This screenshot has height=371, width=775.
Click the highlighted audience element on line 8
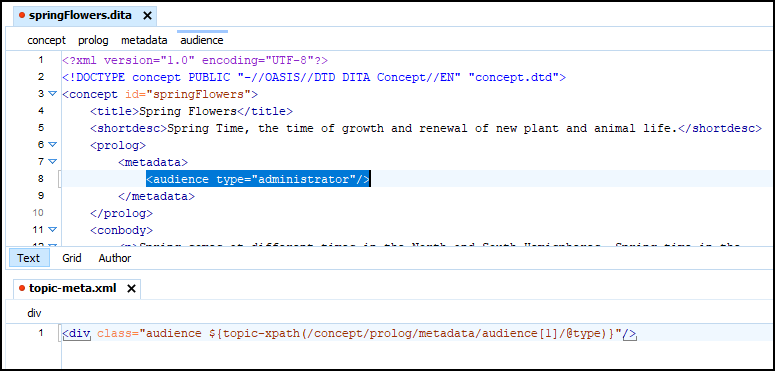click(x=258, y=179)
